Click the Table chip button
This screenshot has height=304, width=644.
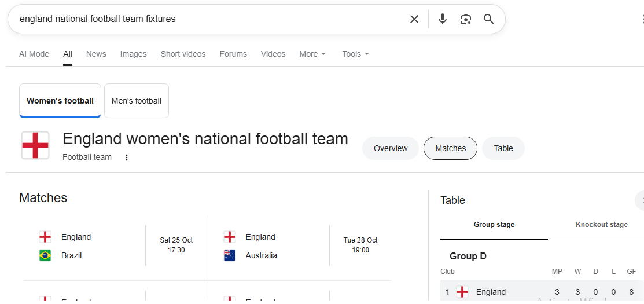point(503,148)
